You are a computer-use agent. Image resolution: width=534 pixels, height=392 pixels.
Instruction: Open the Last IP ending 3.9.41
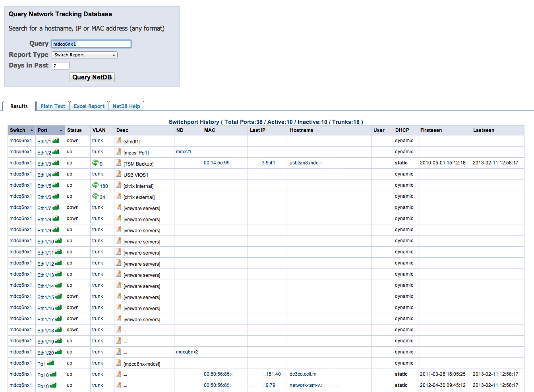tap(269, 163)
